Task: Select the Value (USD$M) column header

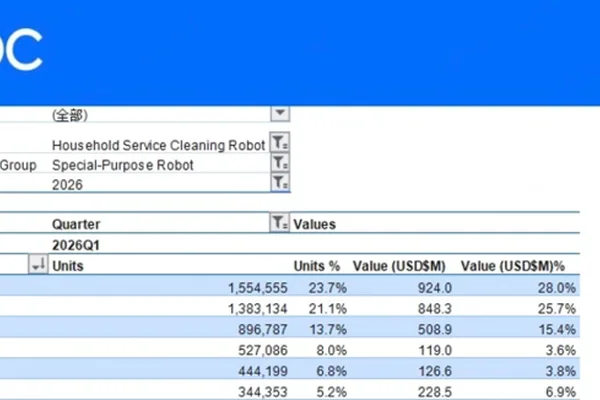Action: pyautogui.click(x=399, y=266)
